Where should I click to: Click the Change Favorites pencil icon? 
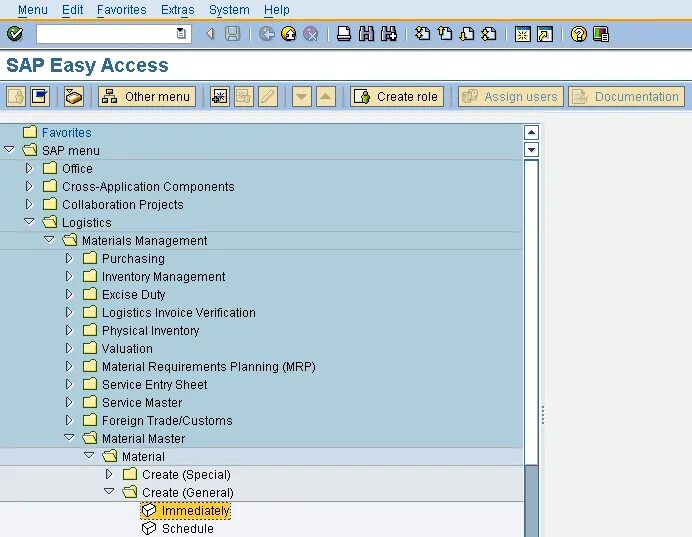tap(268, 97)
